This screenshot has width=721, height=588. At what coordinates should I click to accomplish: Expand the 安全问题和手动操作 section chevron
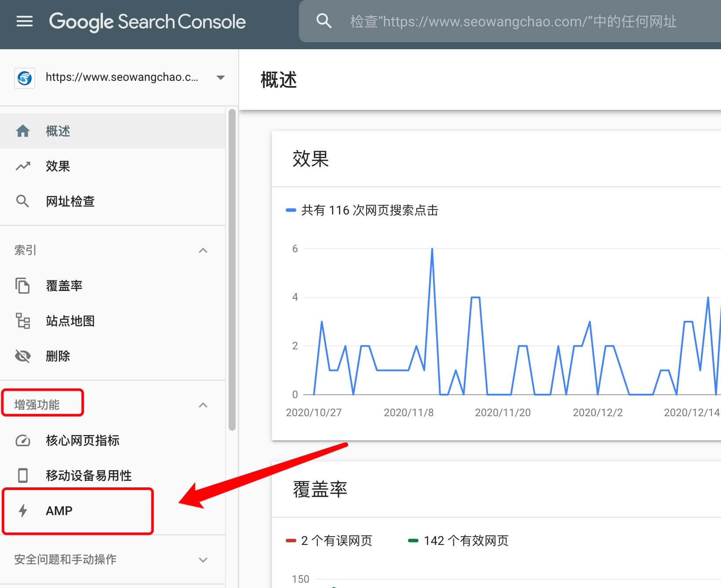(203, 560)
